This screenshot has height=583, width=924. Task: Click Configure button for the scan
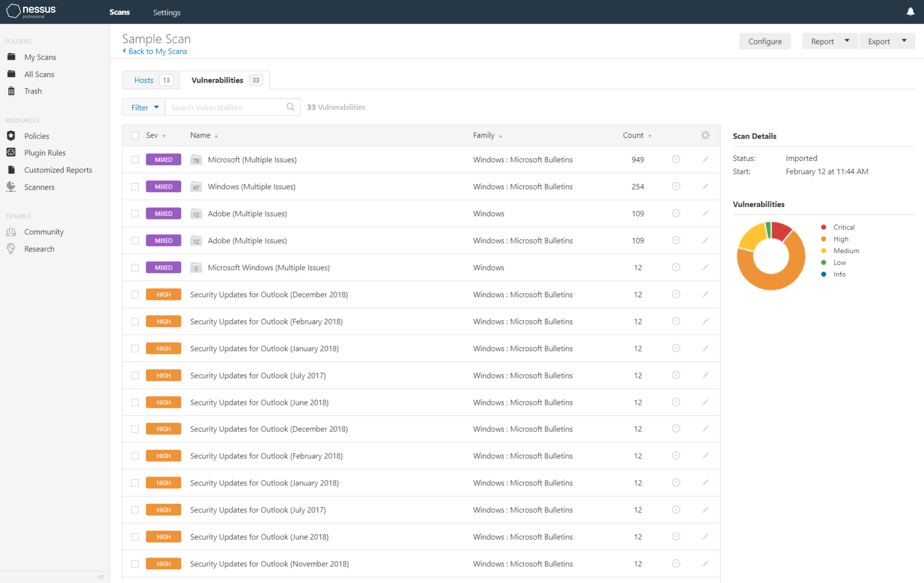click(x=766, y=41)
